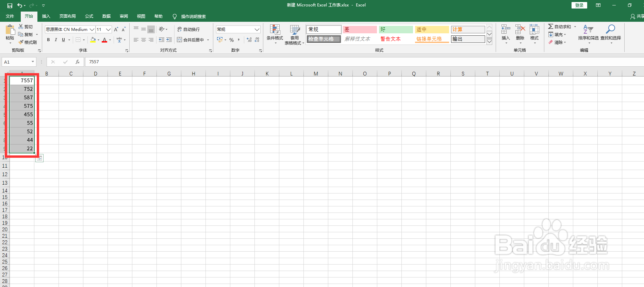Open number format dropdown (常规)
Viewport: 644px width, 287px height.
click(x=257, y=30)
